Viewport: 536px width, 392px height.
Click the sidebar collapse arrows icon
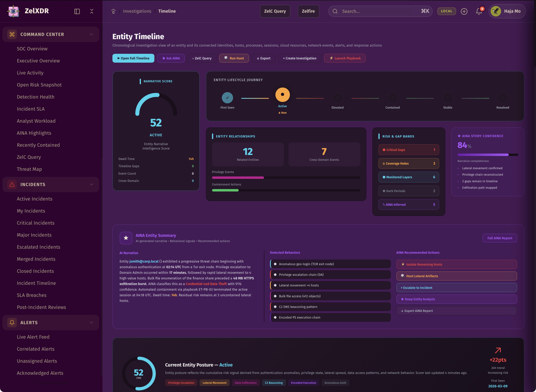[92, 11]
